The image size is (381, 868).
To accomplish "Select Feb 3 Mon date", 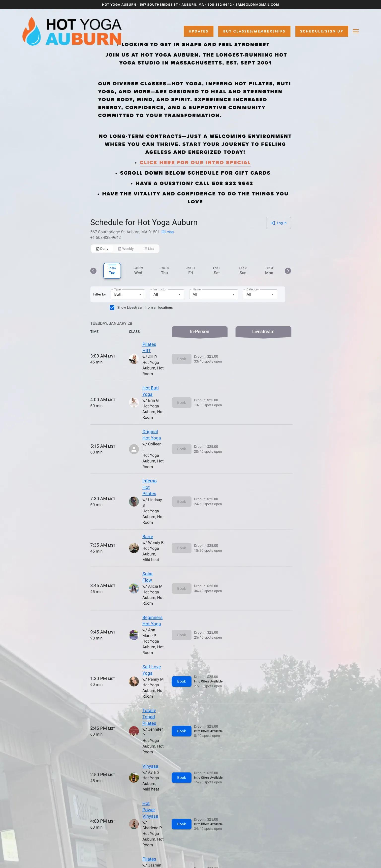I will click(269, 271).
